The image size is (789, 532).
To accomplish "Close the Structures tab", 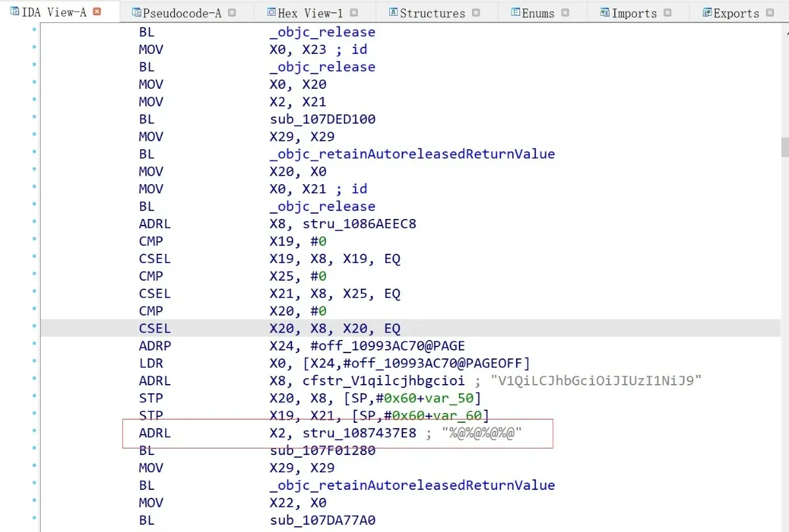I will click(476, 12).
